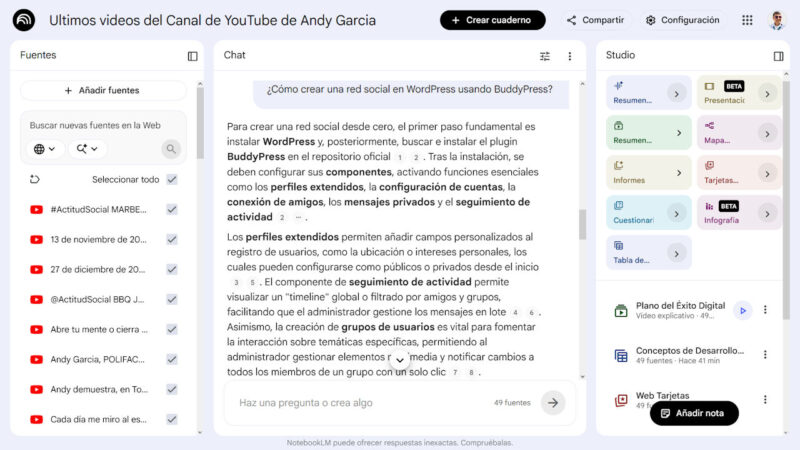Image resolution: width=800 pixels, height=450 pixels.
Task: Click citation number 7 in the answer
Action: 455,372
